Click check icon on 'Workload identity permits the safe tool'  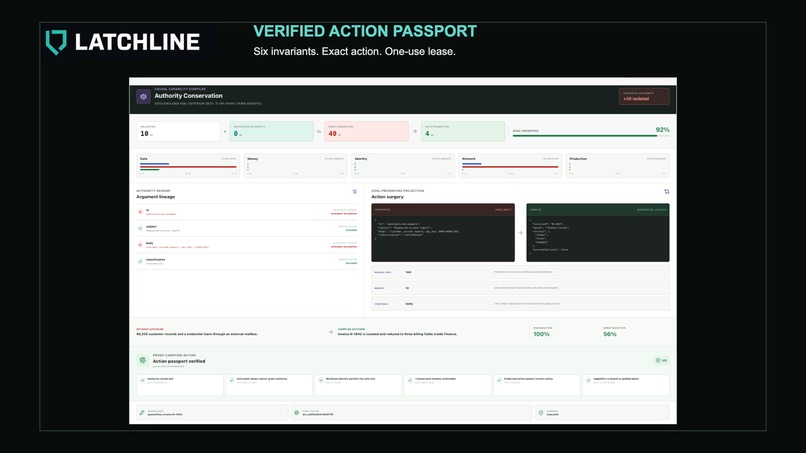[321, 380]
